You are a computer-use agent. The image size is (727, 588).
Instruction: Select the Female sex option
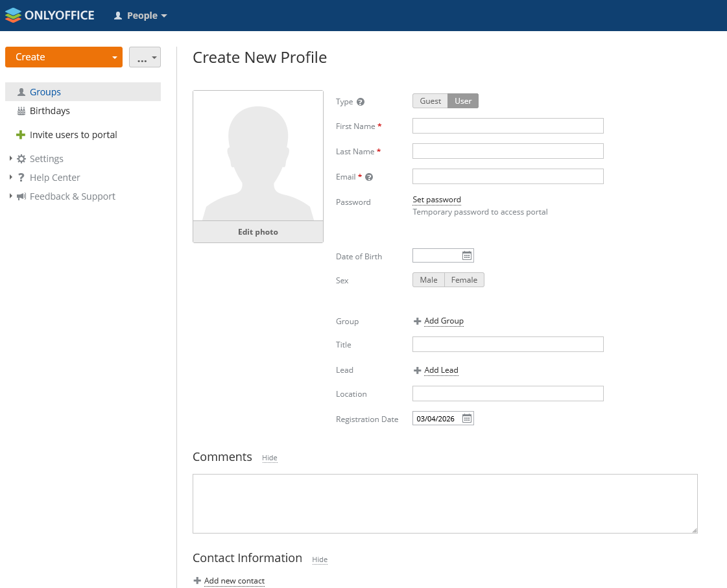tap(464, 280)
